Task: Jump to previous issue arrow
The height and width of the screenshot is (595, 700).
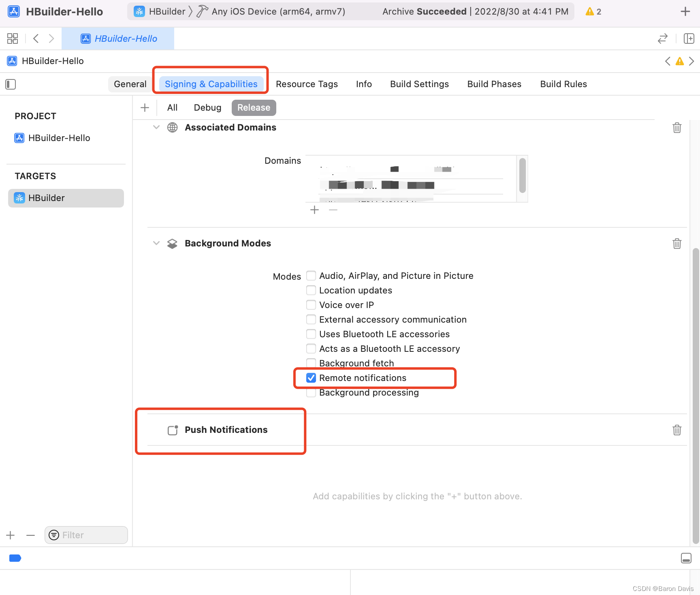Action: coord(668,61)
